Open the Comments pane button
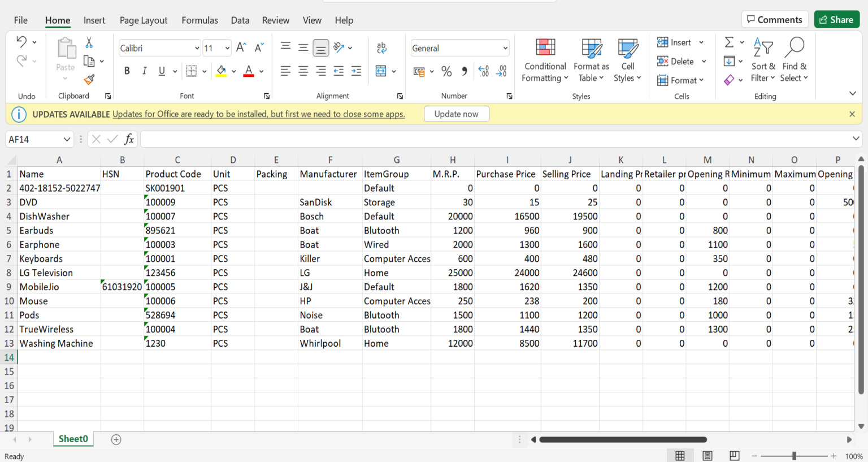 [775, 20]
